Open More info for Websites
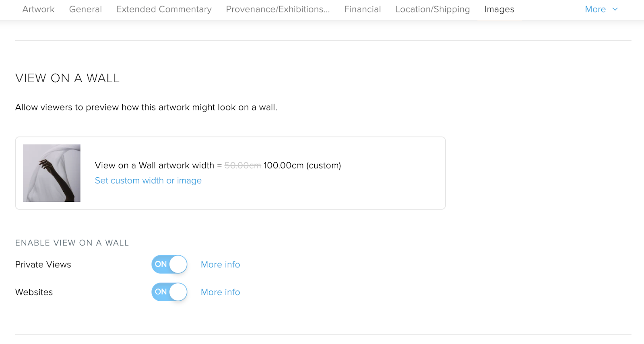 tap(220, 292)
